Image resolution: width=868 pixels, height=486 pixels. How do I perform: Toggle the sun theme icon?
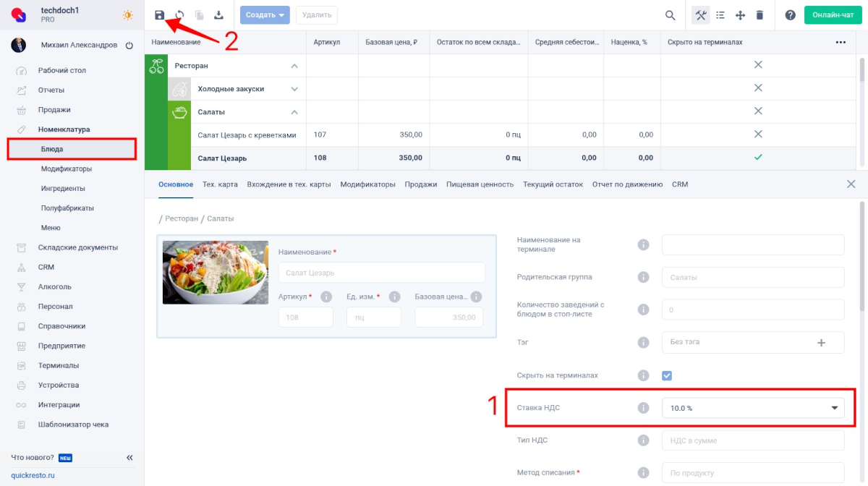coord(128,15)
